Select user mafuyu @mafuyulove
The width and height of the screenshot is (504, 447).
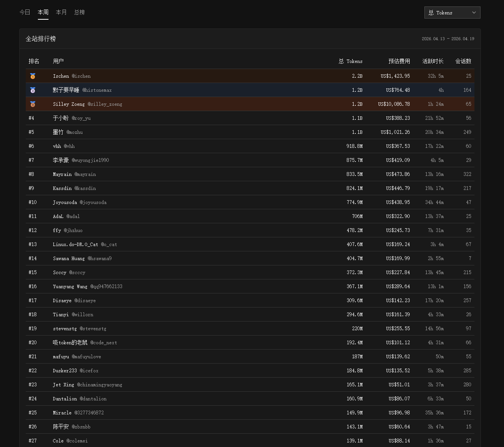(x=77, y=357)
